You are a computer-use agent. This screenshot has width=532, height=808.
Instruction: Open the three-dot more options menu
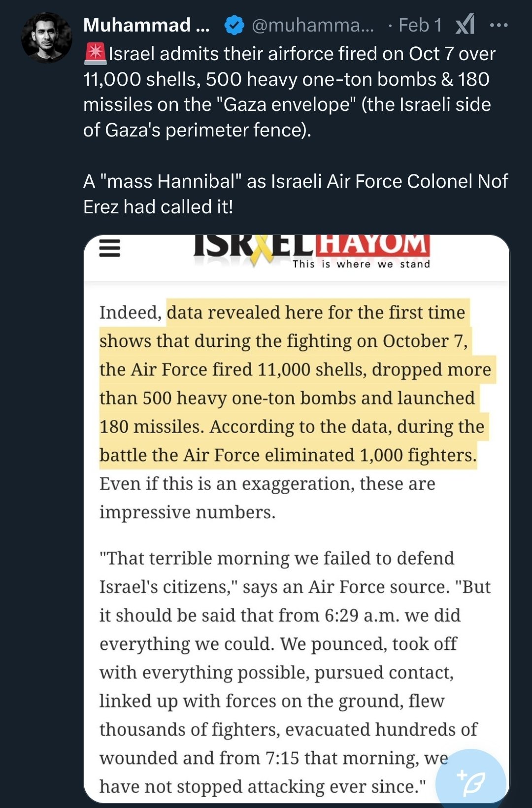point(499,25)
